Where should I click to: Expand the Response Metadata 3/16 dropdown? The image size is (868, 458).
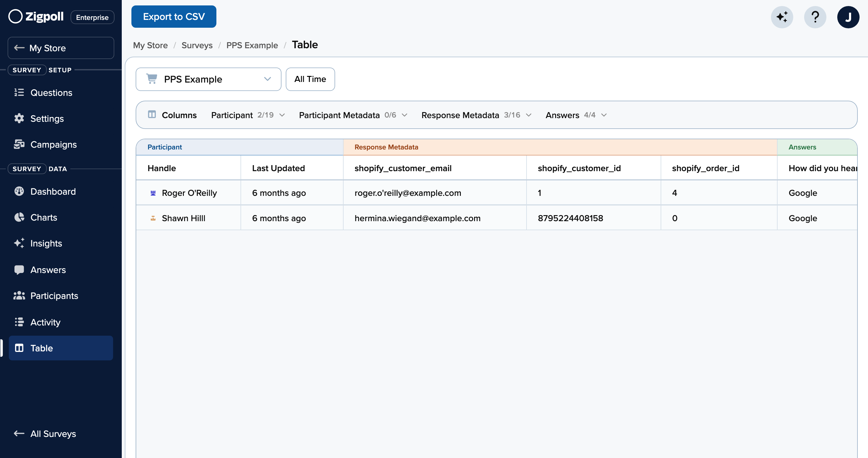476,115
